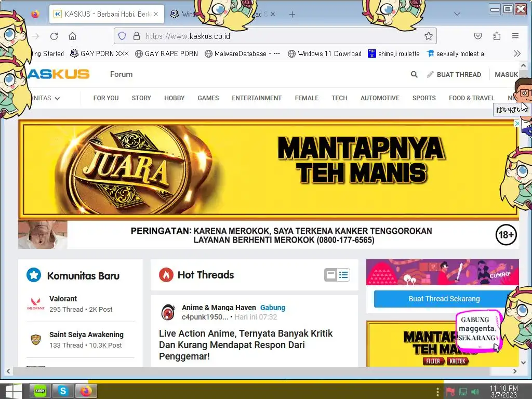Open the FOOD & TRAVEL category
The width and height of the screenshot is (532, 399).
click(472, 98)
